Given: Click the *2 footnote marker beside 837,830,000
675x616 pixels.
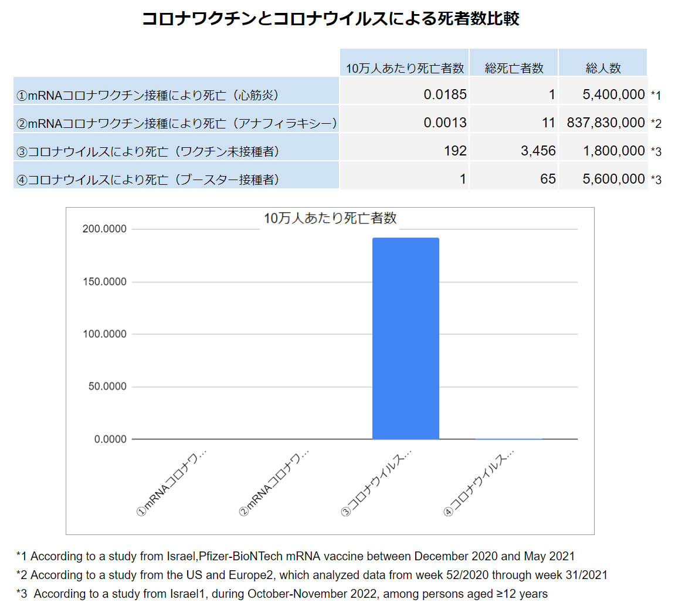Looking at the screenshot, I should pos(656,124).
